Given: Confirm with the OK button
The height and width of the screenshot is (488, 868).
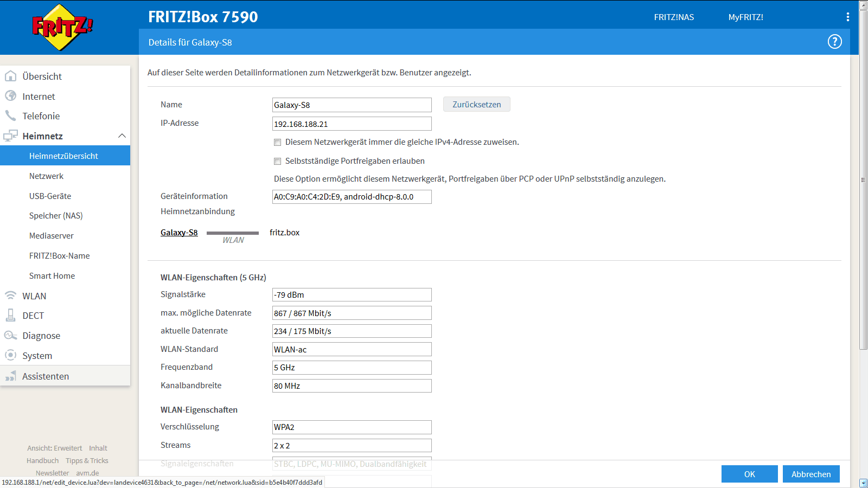Looking at the screenshot, I should 749,474.
